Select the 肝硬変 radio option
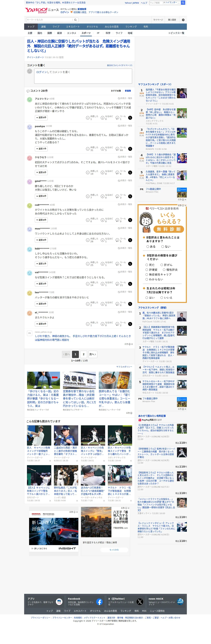Image resolution: width=211 pixels, height=644 pixels. tap(147, 270)
